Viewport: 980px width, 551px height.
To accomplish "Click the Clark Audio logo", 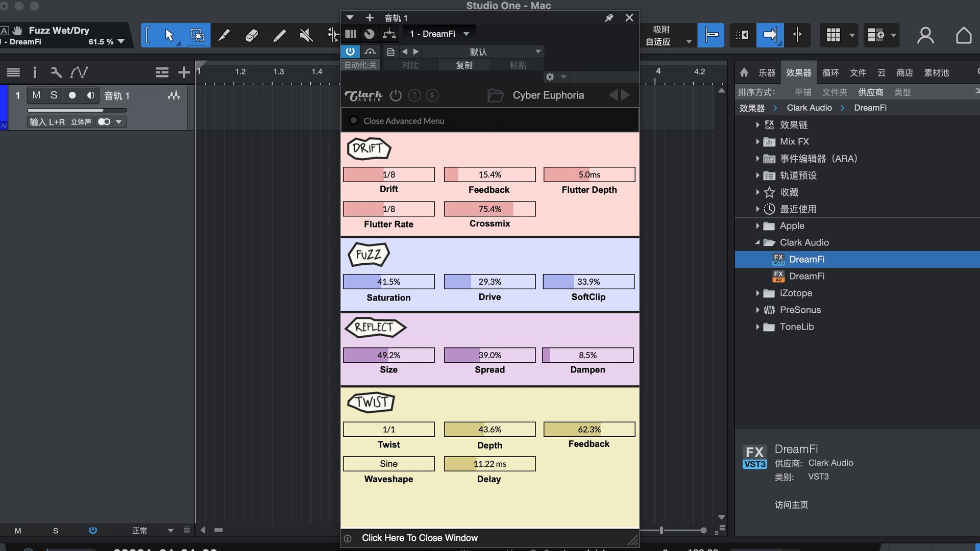I will [x=363, y=95].
